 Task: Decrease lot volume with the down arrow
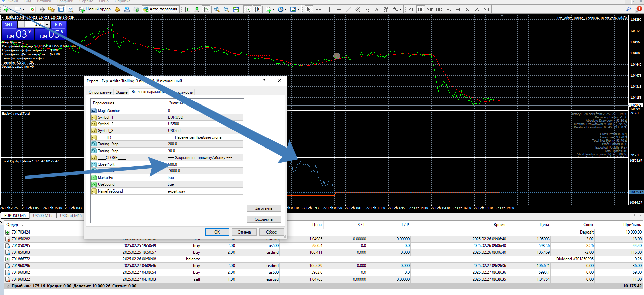click(x=21, y=24)
